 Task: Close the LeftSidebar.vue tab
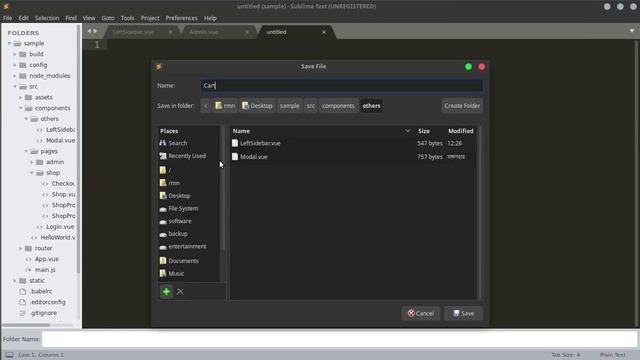170,32
